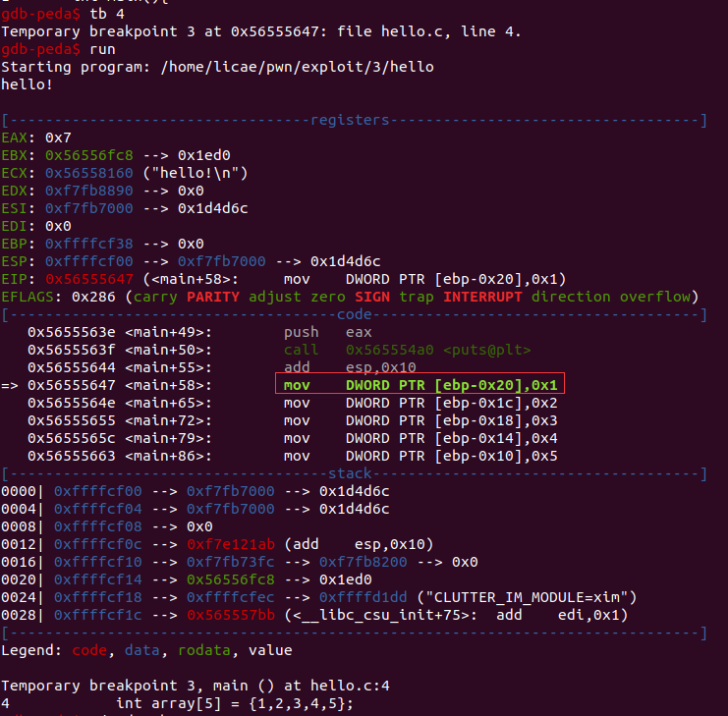Click the address 0x5655563e at main+49
This screenshot has height=716, width=728.
point(72,332)
